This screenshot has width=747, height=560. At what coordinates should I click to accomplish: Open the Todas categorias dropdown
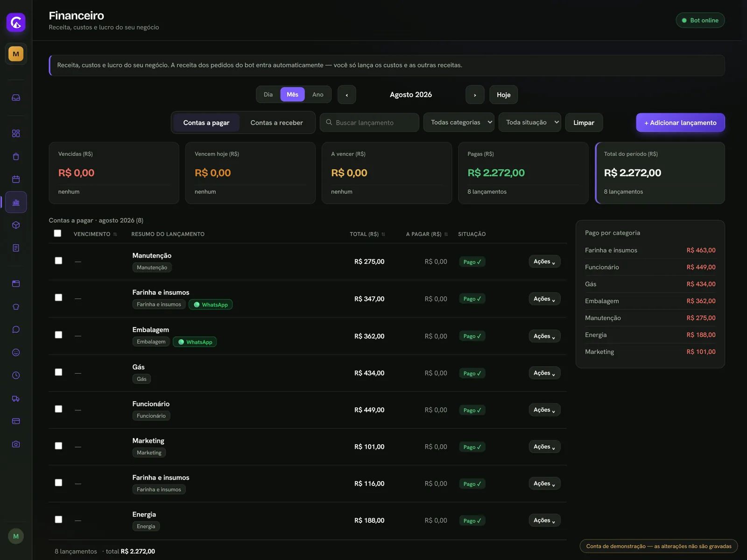(x=459, y=122)
